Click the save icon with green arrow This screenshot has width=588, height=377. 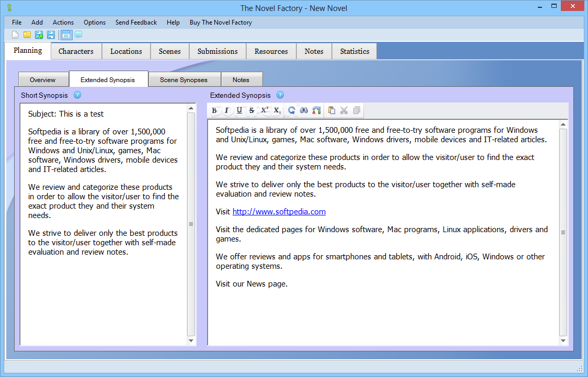click(39, 35)
